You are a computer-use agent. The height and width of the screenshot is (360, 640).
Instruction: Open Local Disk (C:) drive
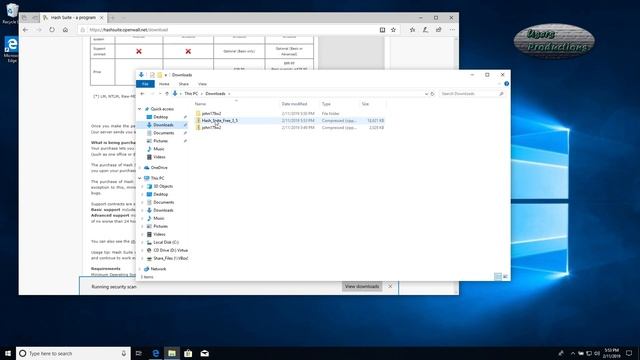coord(166,242)
